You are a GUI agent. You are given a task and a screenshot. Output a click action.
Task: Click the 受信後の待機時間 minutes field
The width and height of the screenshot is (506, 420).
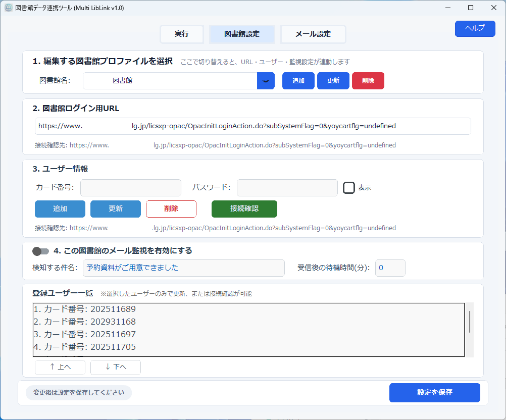pos(390,268)
